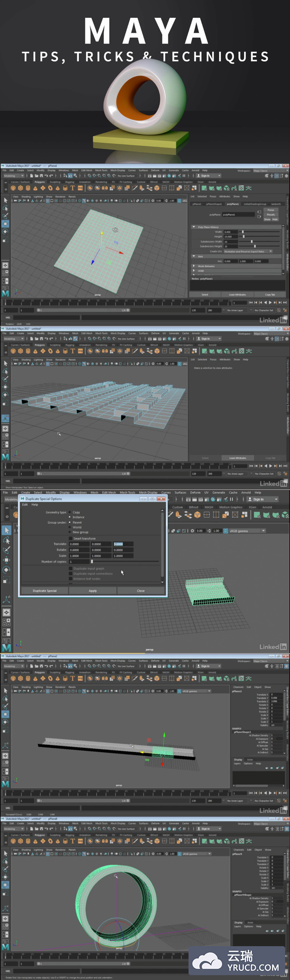Click the Type (T) shelf icon in pPlane1 window
Screen dimensions: 290x980
pyautogui.click(x=72, y=188)
